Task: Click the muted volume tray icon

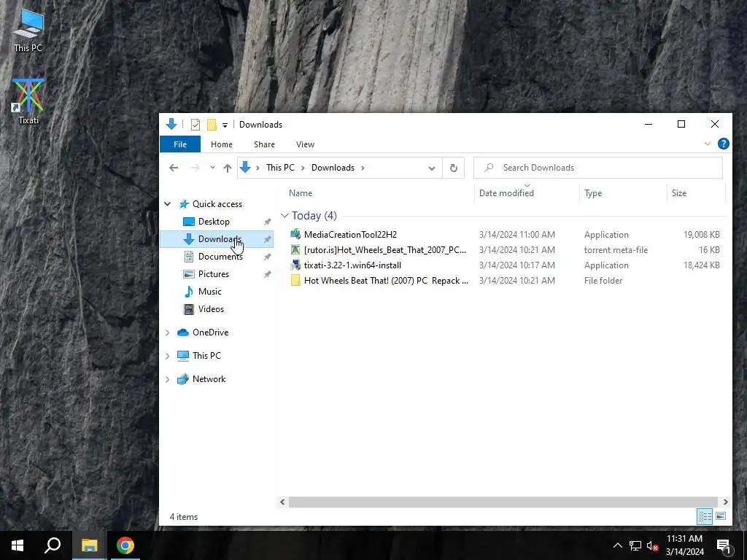Action: (652, 545)
